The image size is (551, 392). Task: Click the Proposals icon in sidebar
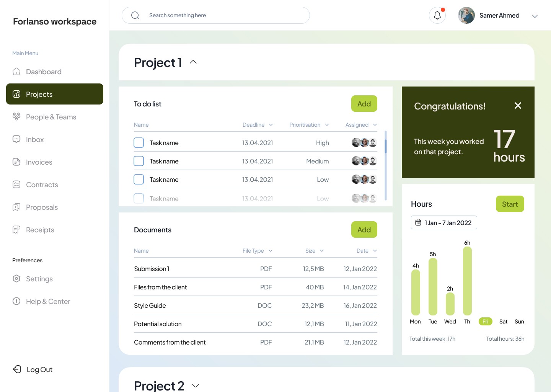click(16, 207)
